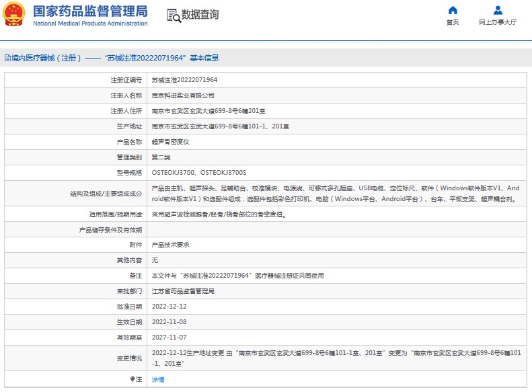The image size is (532, 392).
Task: Click the 注册人住所 row label
Action: click(126, 111)
